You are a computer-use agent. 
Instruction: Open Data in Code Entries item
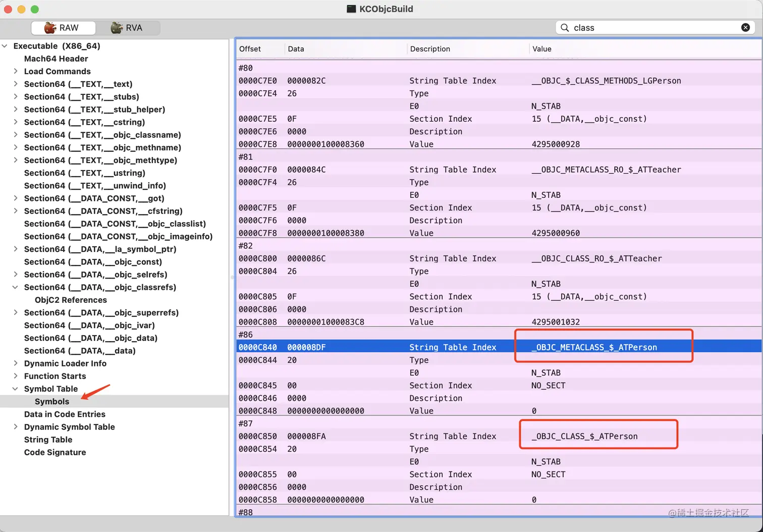tap(65, 414)
